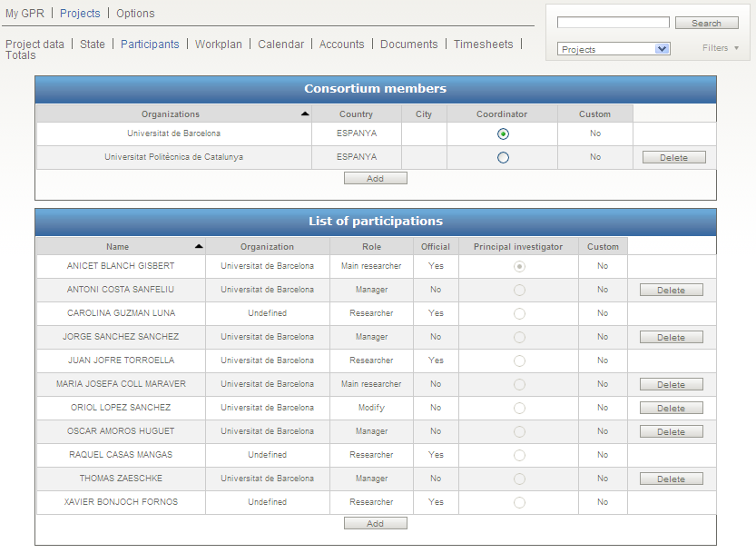Screen dimensions: 756x553
Task: Open the Workplan tab
Action: pyautogui.click(x=218, y=44)
